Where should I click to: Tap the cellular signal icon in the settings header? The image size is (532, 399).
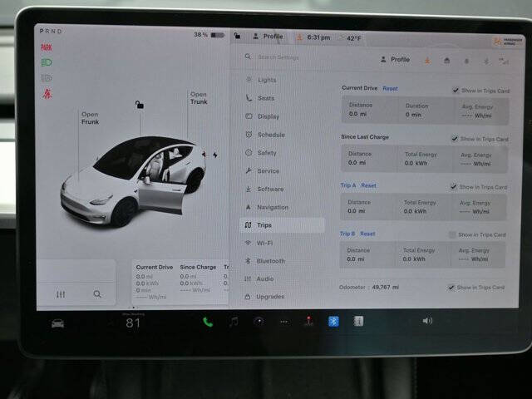tap(504, 62)
